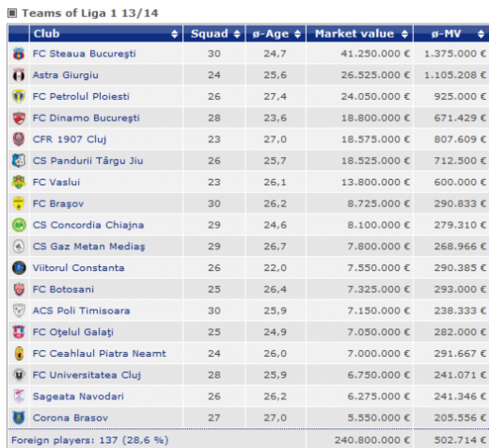The width and height of the screenshot is (489, 448).
Task: Click the FC Petrolul Ploiești club crest
Action: 19,96
